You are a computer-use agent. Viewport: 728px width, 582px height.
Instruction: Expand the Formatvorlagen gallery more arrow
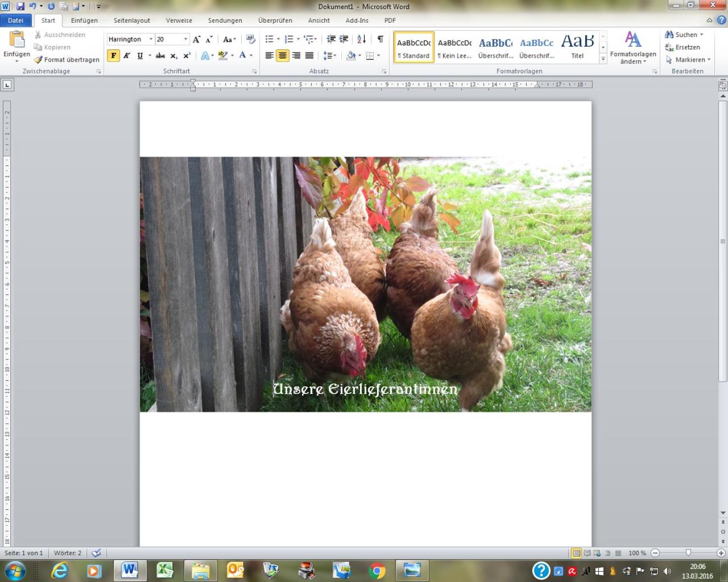603,59
